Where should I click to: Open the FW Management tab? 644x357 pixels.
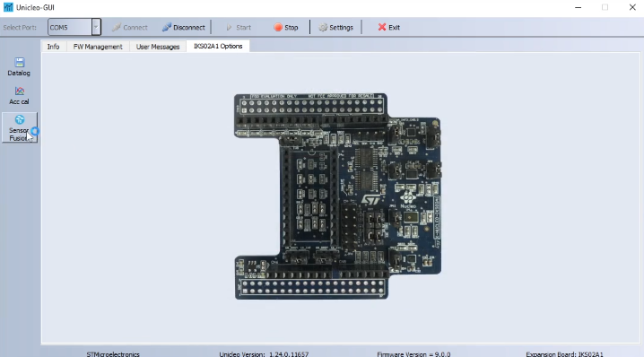98,47
